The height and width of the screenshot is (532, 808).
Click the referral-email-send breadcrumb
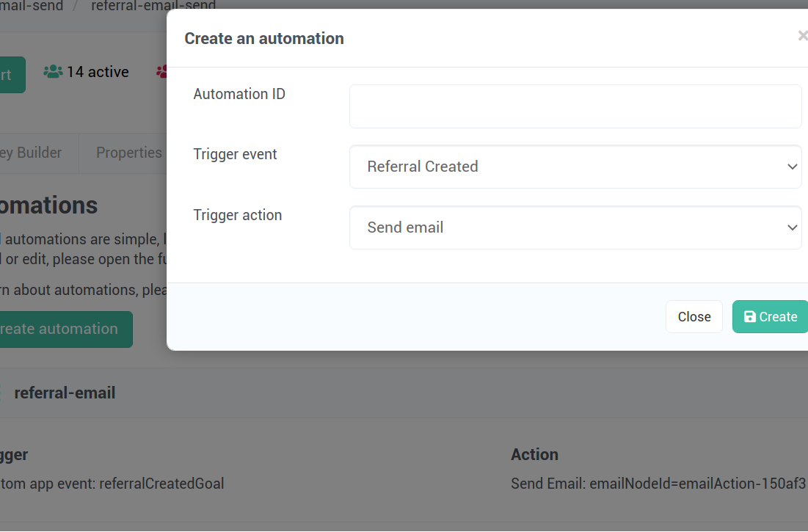click(153, 5)
